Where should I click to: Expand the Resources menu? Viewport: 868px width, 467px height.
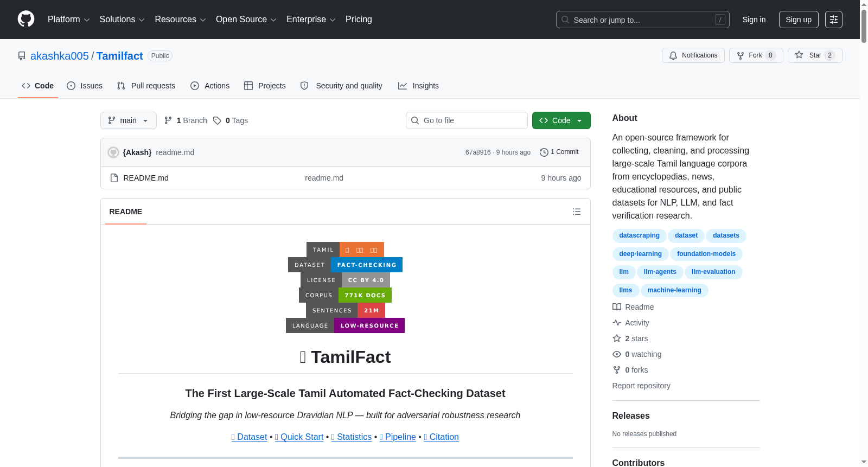pos(181,20)
